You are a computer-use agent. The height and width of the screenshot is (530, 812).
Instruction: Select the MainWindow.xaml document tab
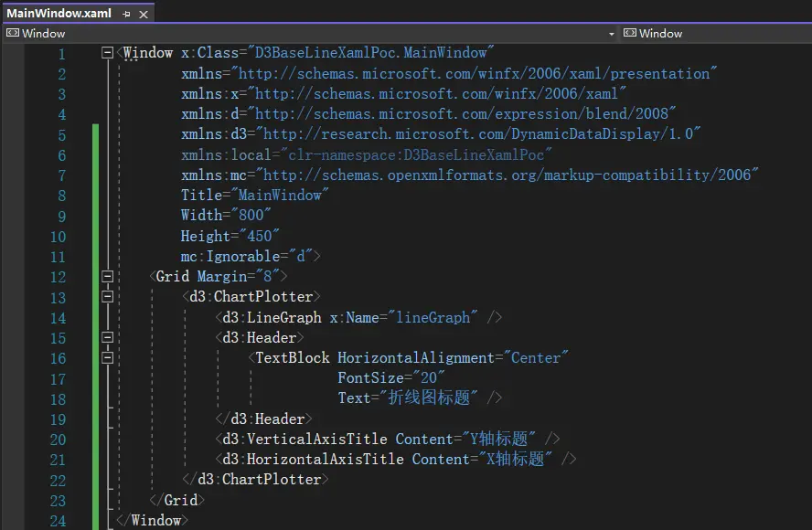(59, 14)
